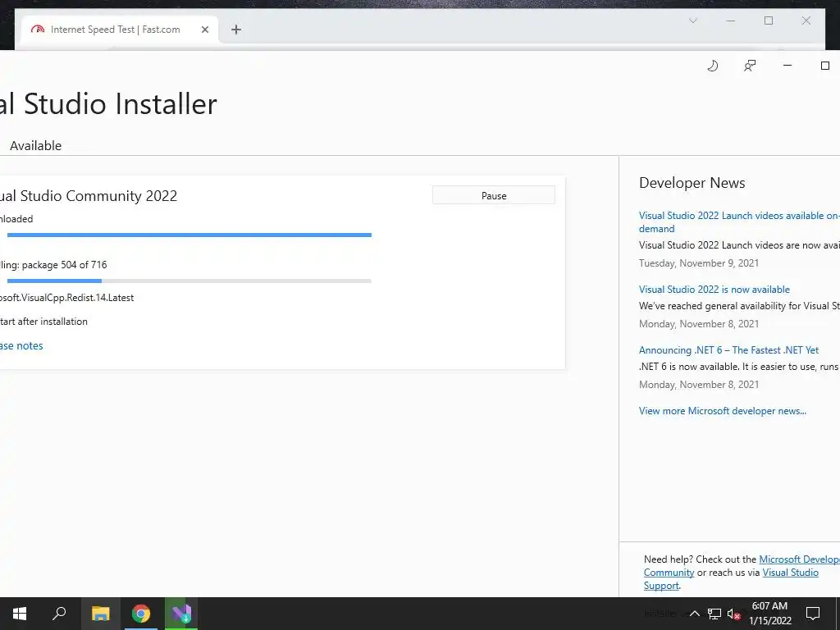Viewport: 840px width, 630px height.
Task: Open Visual Studio 2022 is now available article
Action: tap(714, 290)
